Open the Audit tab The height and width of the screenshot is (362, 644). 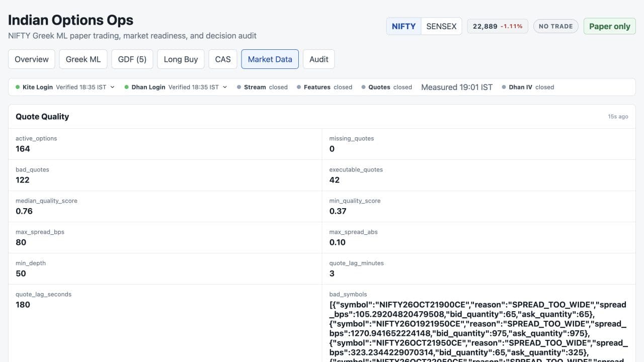[x=319, y=59]
